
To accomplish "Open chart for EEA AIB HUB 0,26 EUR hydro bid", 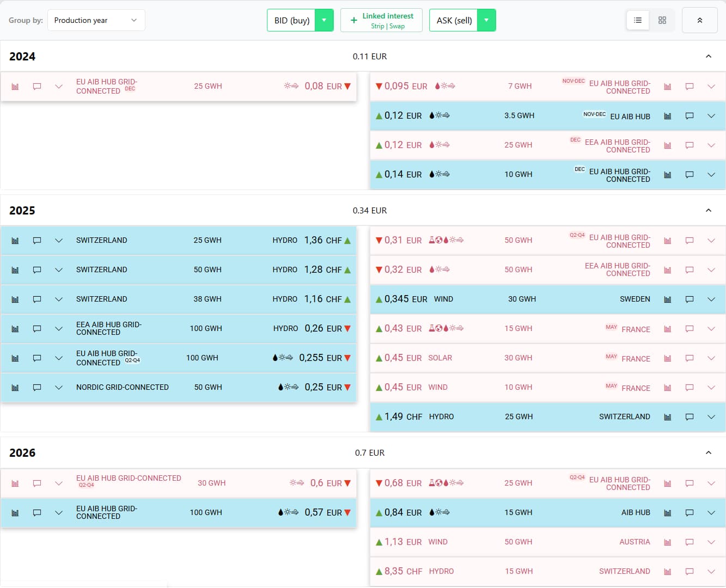I will pyautogui.click(x=15, y=328).
